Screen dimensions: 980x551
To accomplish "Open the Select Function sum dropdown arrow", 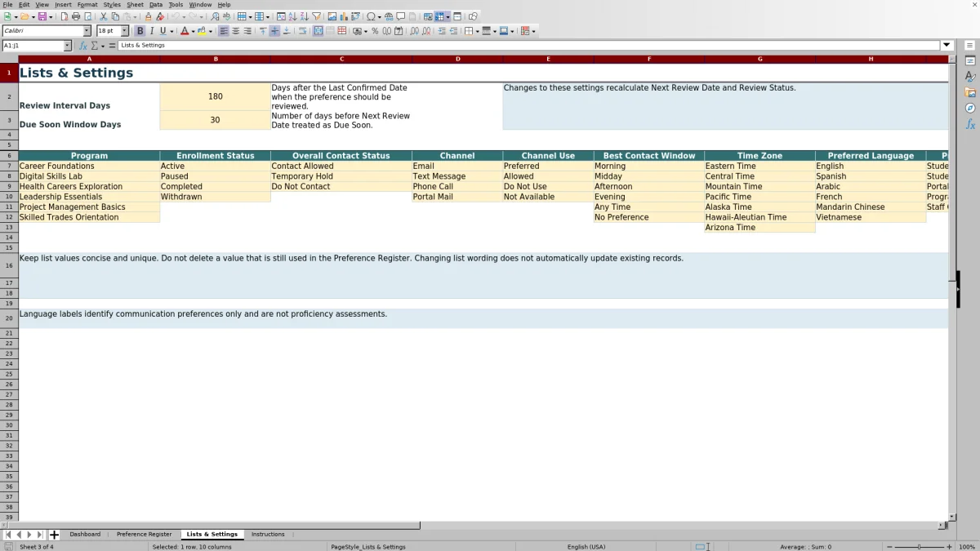I will (x=102, y=46).
